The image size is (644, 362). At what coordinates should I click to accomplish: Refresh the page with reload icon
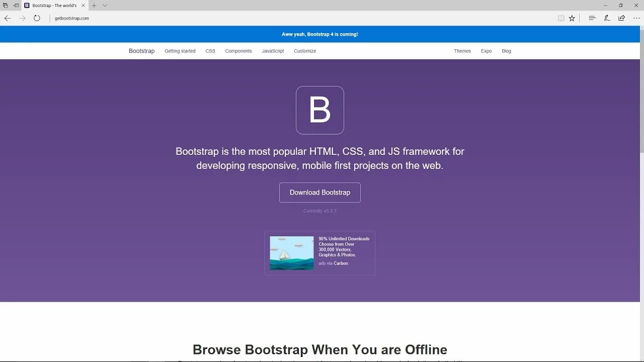tap(37, 18)
